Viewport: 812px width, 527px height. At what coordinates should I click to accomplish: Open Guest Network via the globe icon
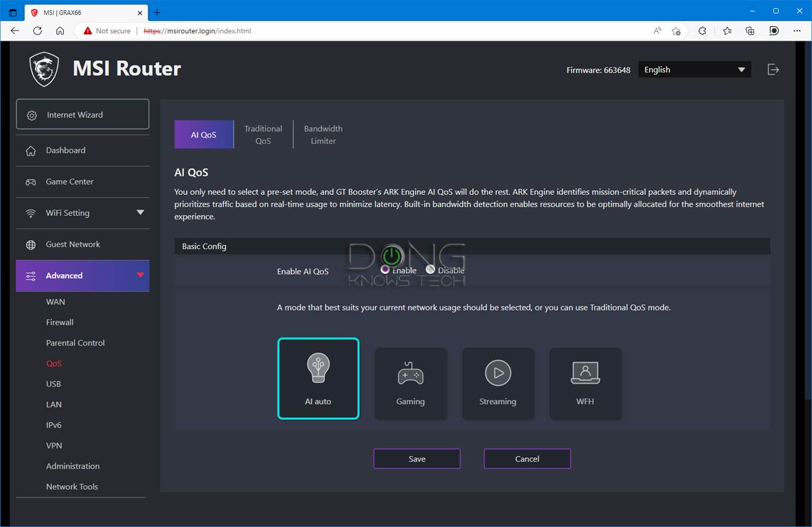point(30,245)
